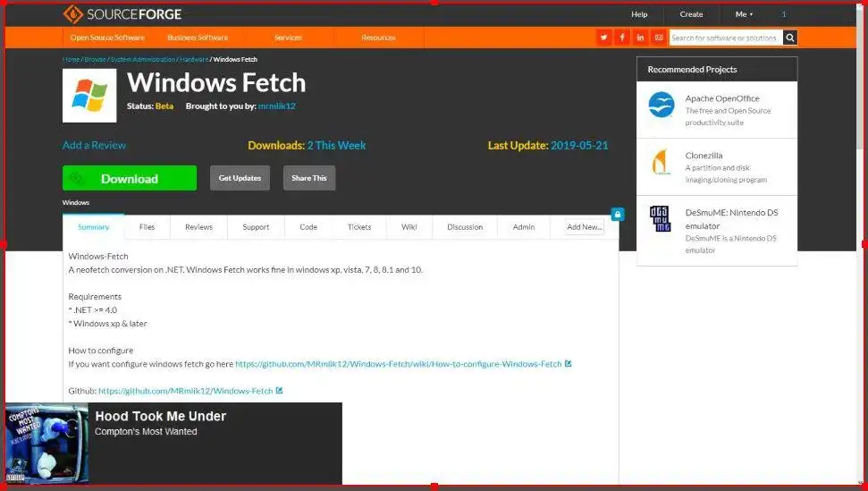The width and height of the screenshot is (868, 491).
Task: Open the LinkedIn icon in header
Action: [640, 38]
